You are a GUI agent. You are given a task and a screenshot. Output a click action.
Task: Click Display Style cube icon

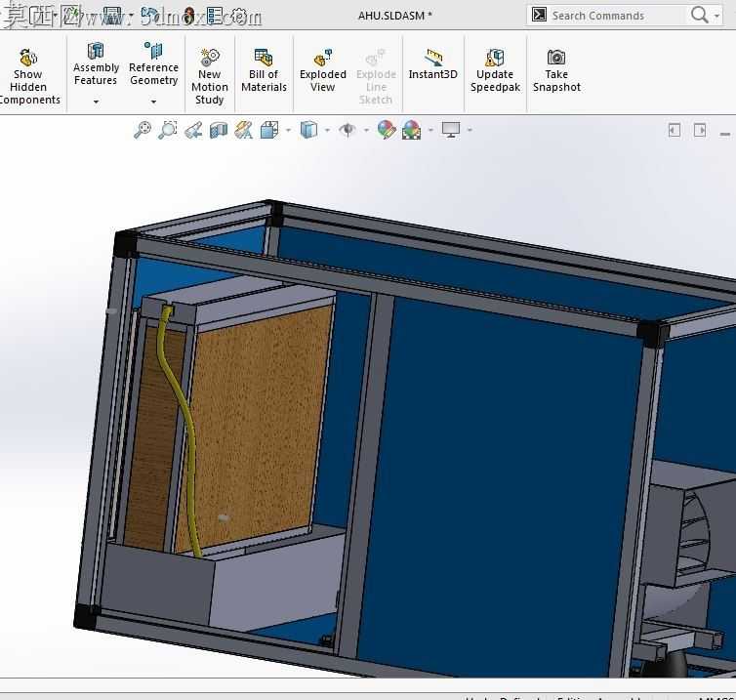tap(308, 130)
